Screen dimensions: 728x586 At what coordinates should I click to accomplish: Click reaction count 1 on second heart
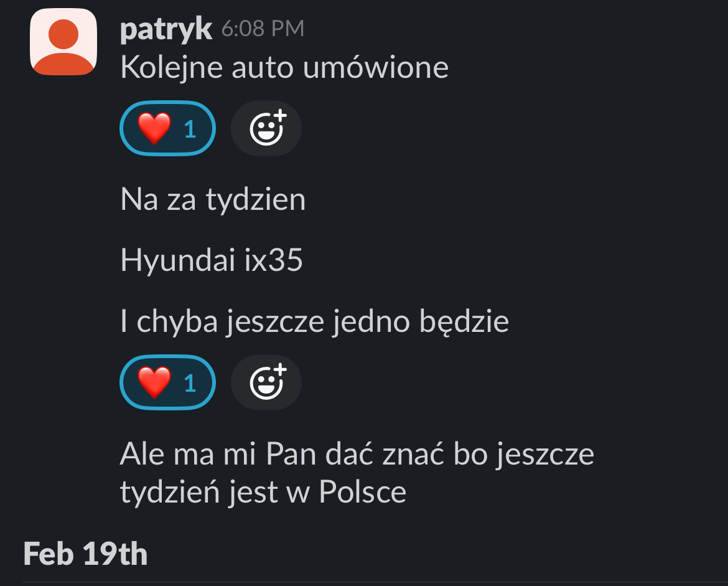pyautogui.click(x=190, y=384)
